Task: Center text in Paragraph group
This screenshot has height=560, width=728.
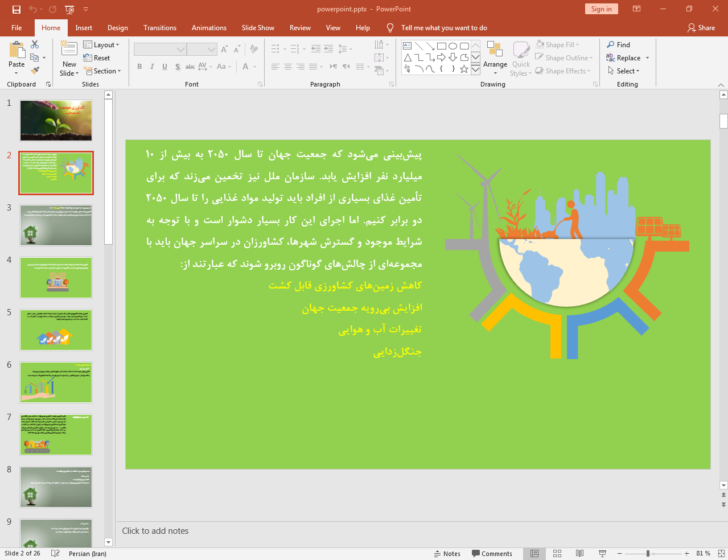Action: pyautogui.click(x=288, y=67)
